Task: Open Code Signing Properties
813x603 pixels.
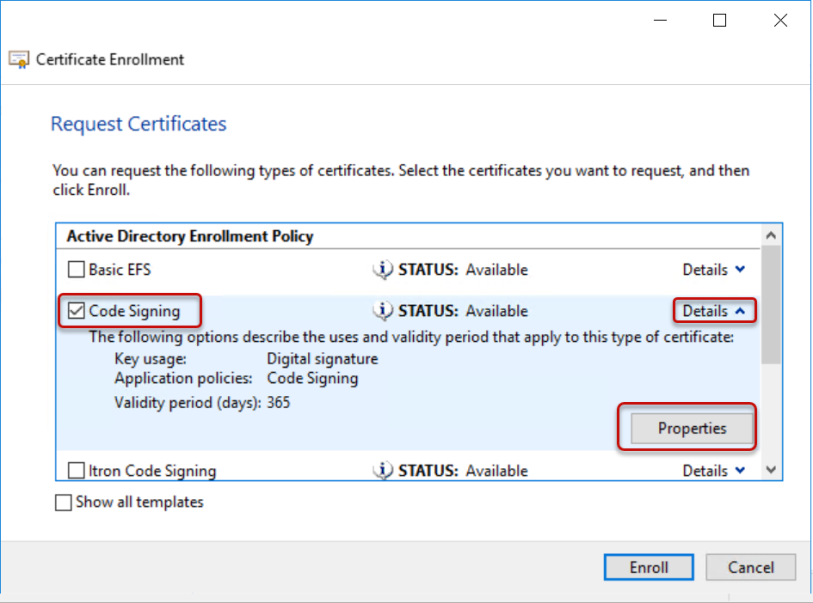Action: (691, 428)
